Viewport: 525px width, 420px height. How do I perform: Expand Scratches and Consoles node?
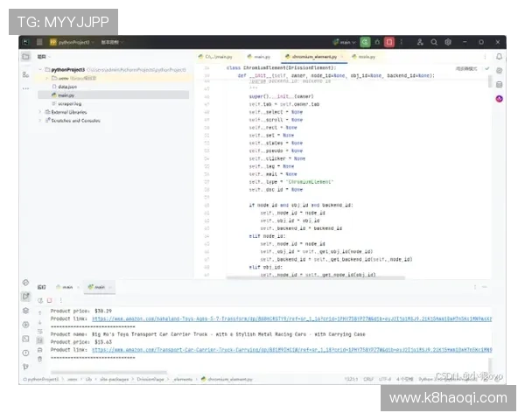(x=40, y=120)
